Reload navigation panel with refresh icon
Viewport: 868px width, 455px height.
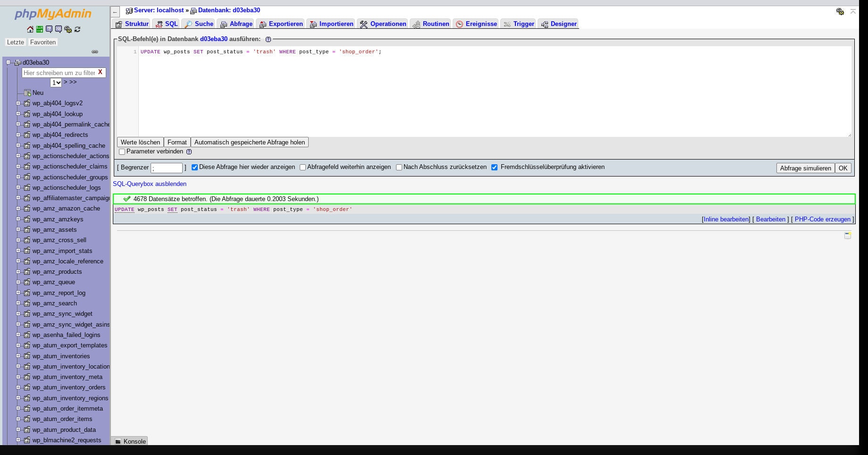(x=77, y=29)
